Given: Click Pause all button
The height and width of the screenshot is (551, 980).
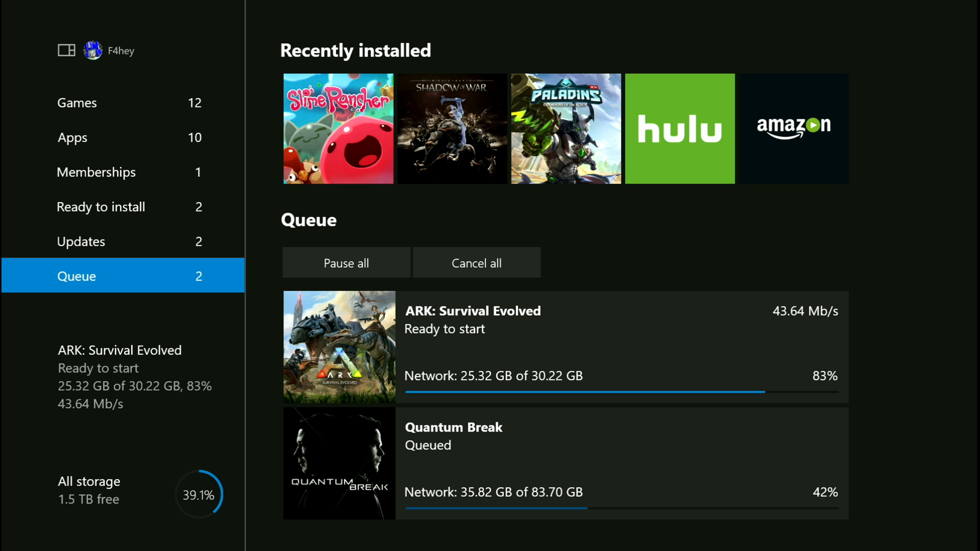Looking at the screenshot, I should point(347,263).
